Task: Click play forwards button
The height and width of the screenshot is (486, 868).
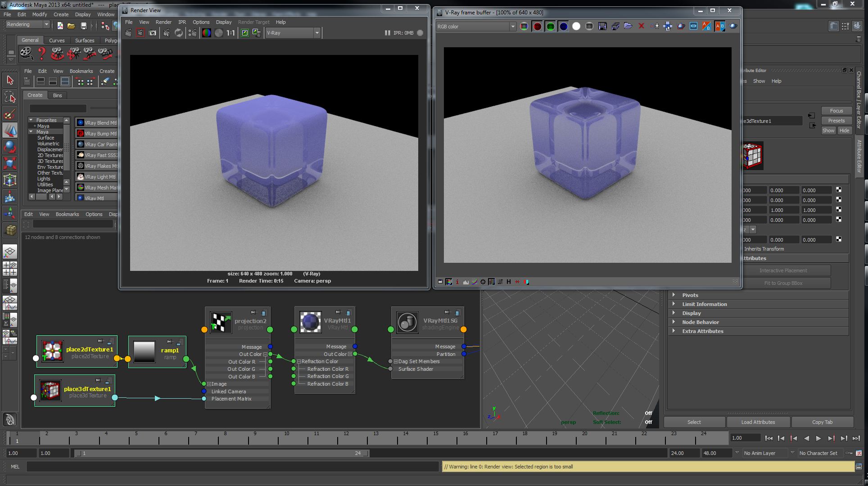Action: pos(818,438)
